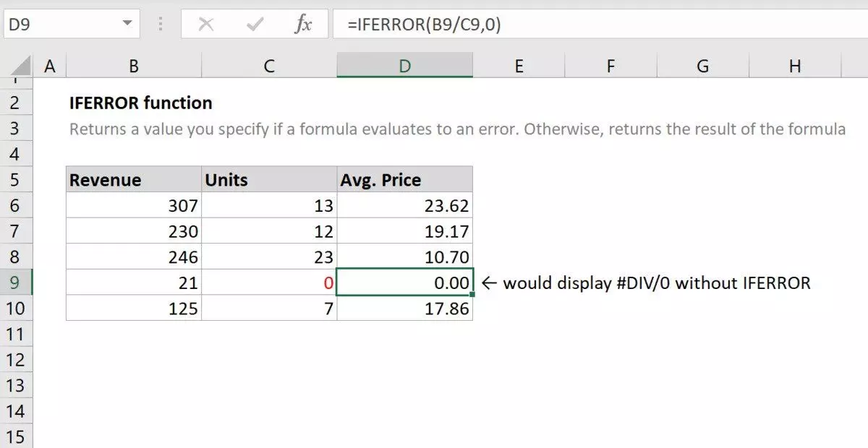Expand the Name Box dropdown arrow
Image resolution: width=868 pixels, height=448 pixels.
[128, 24]
